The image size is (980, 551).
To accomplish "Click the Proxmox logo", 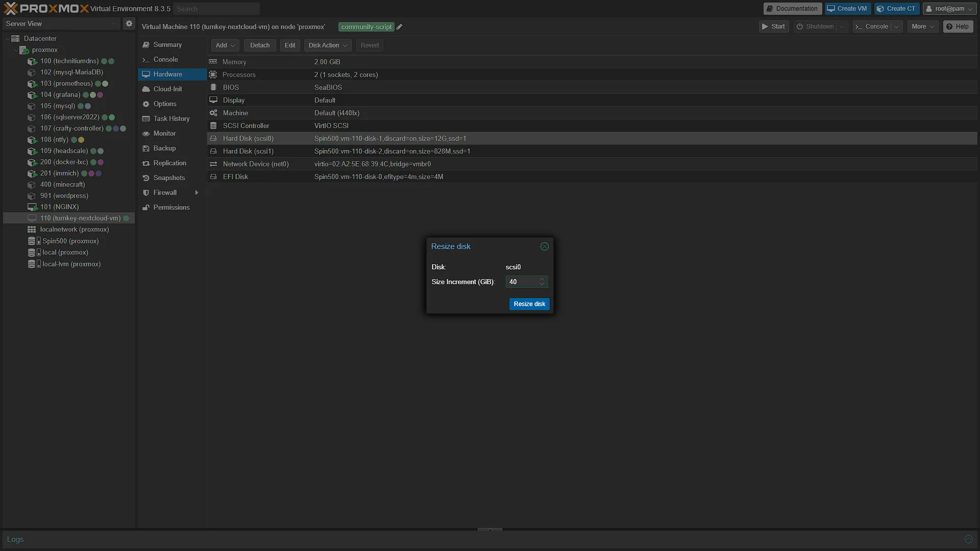I will 46,9.
